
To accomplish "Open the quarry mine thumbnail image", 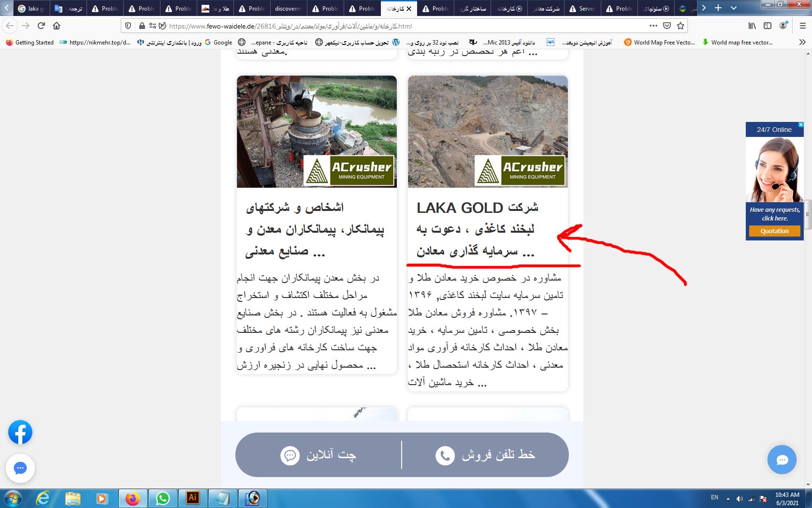I will coord(488,131).
